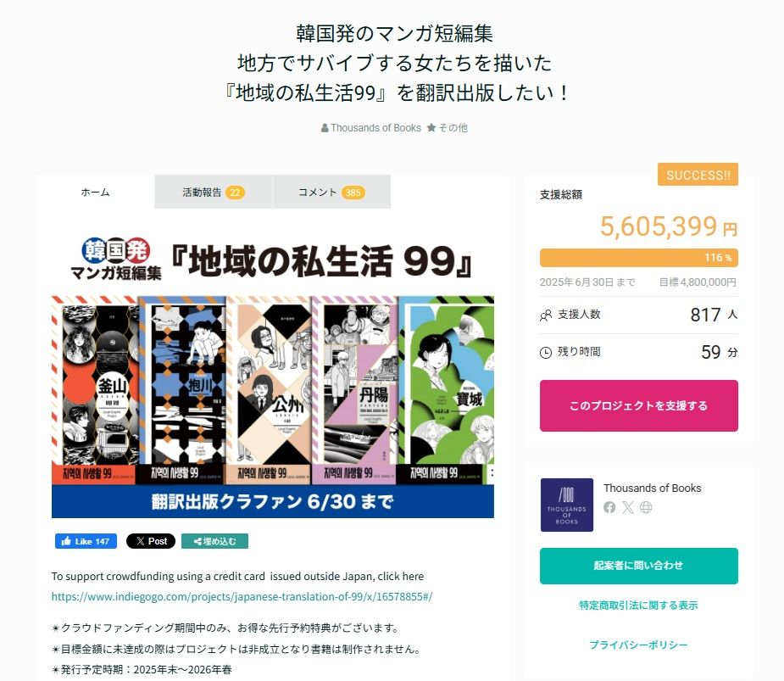
Task: Click the star その他 category link
Action: (x=448, y=127)
